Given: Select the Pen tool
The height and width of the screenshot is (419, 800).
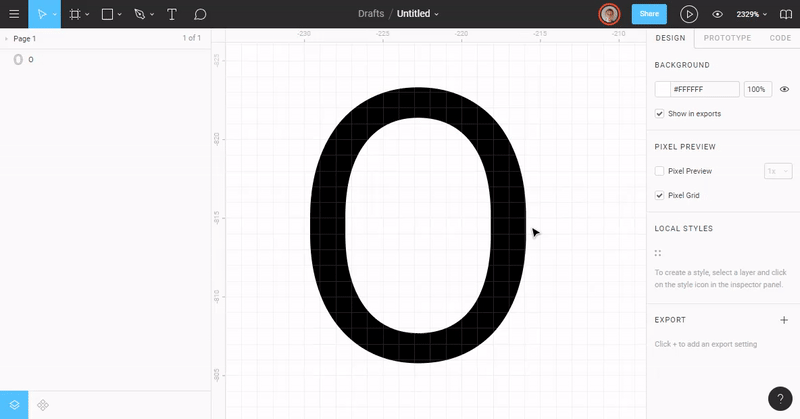Looking at the screenshot, I should pos(140,14).
